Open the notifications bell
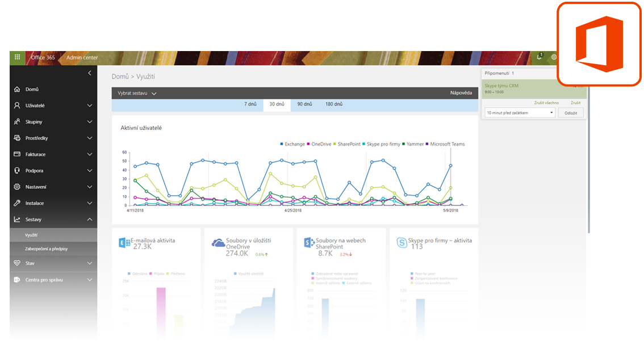 tap(540, 57)
